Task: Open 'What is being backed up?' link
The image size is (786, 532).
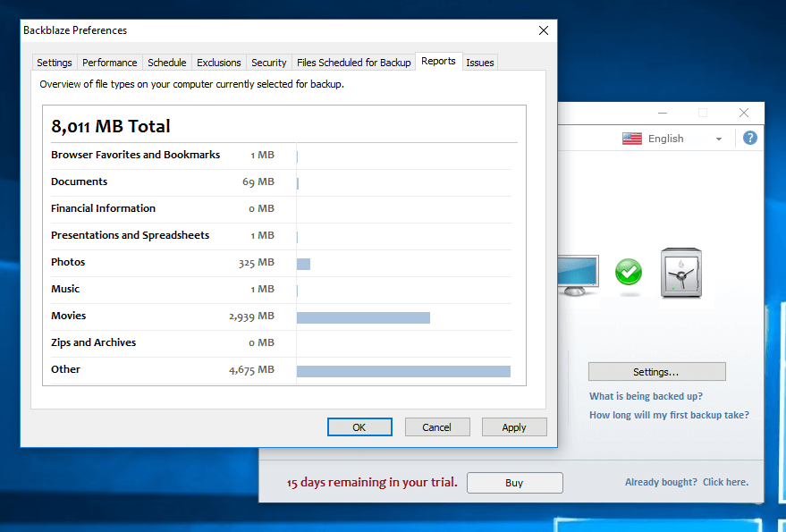Action: pyautogui.click(x=646, y=396)
